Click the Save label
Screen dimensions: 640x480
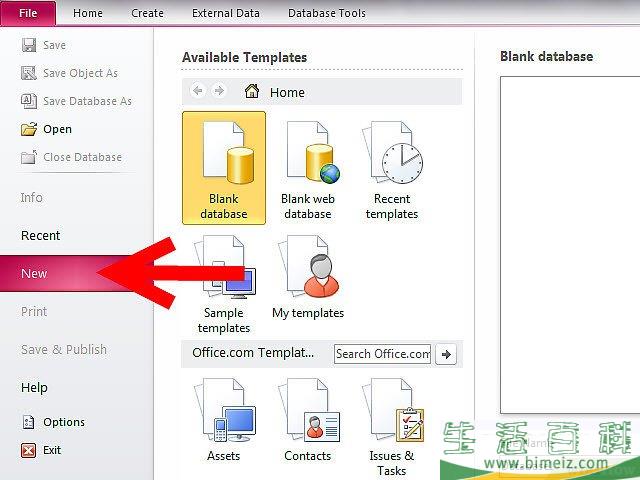54,45
